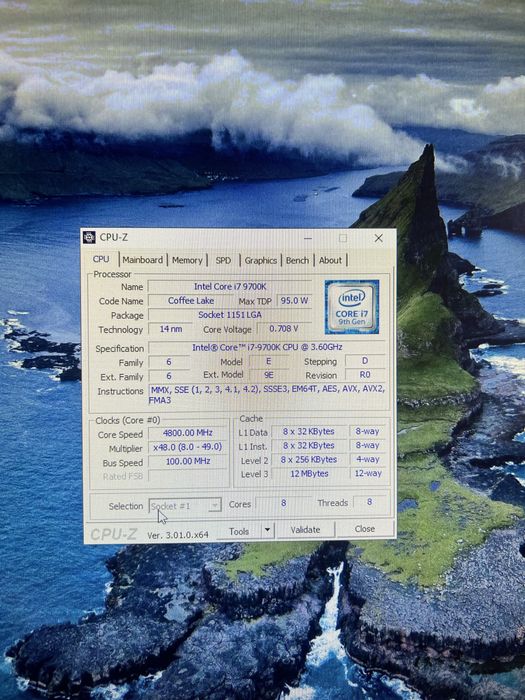Click the Close button at bottom

[365, 529]
